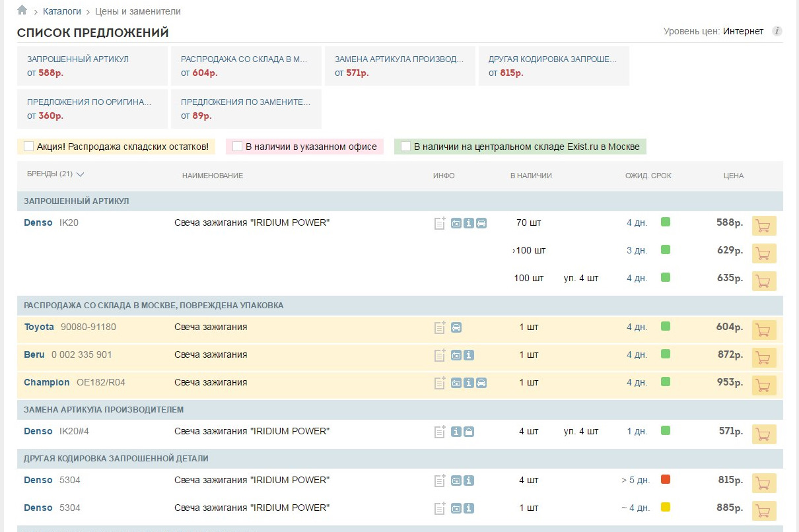Click В НАЛИЧИИ column header
799x532 pixels.
[x=531, y=176]
